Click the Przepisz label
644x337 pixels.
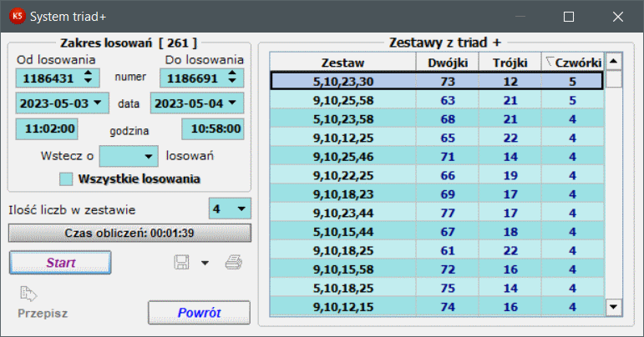(x=43, y=314)
